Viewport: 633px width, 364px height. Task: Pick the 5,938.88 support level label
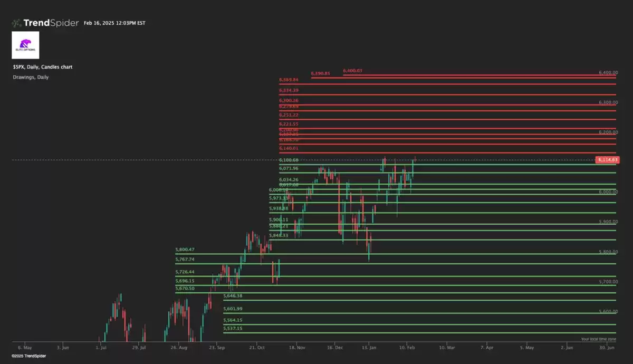coord(279,208)
